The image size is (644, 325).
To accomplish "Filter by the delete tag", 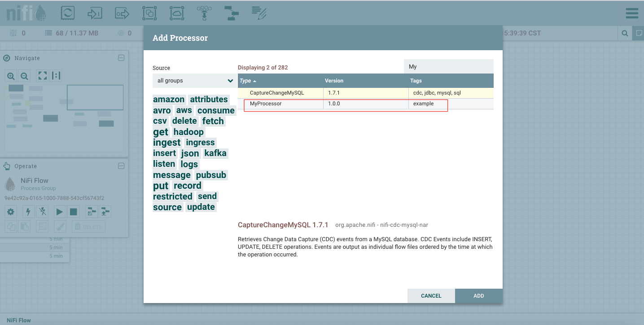I will click(184, 121).
